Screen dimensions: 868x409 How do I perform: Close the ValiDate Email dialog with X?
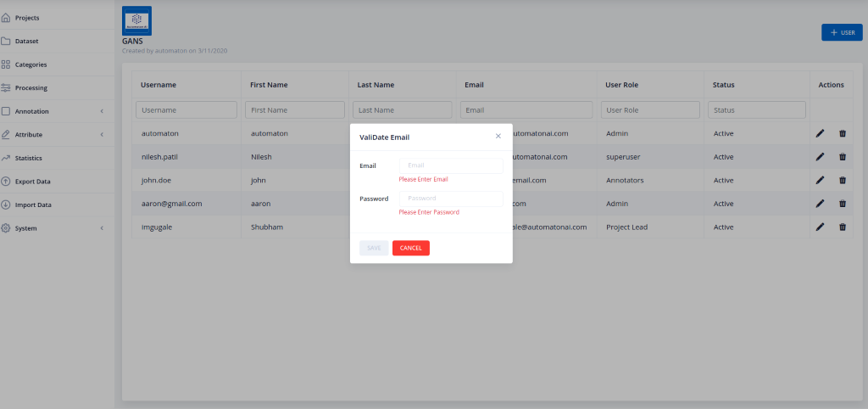click(498, 136)
